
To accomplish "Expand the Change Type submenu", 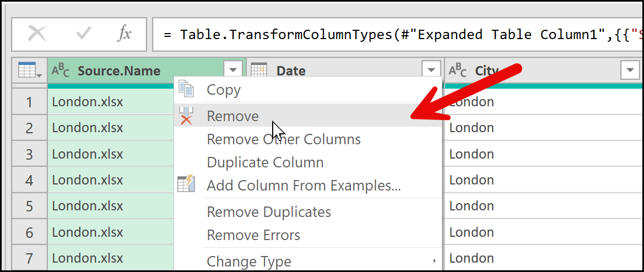I will point(249,261).
